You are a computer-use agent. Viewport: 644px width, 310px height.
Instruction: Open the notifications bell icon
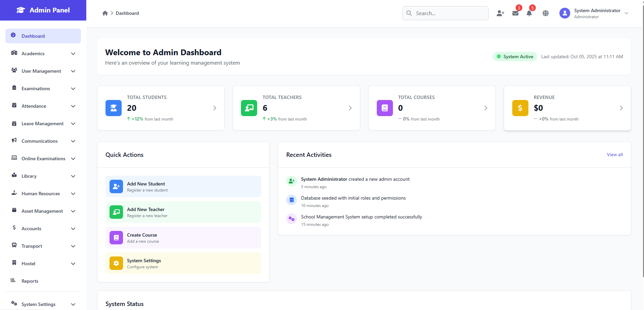tap(529, 13)
